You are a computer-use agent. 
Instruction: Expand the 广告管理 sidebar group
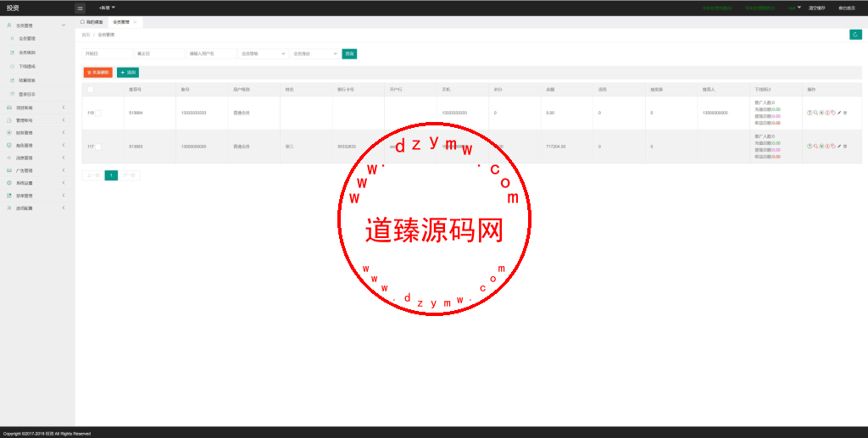click(x=37, y=170)
